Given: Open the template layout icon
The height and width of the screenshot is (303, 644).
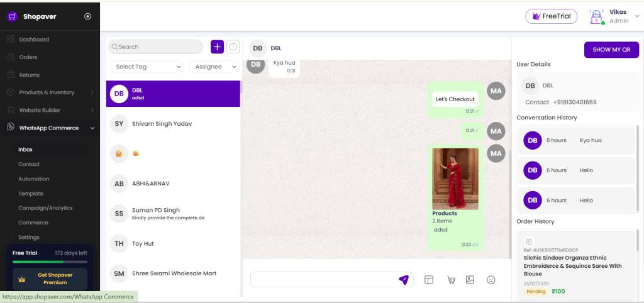Looking at the screenshot, I should [x=429, y=280].
